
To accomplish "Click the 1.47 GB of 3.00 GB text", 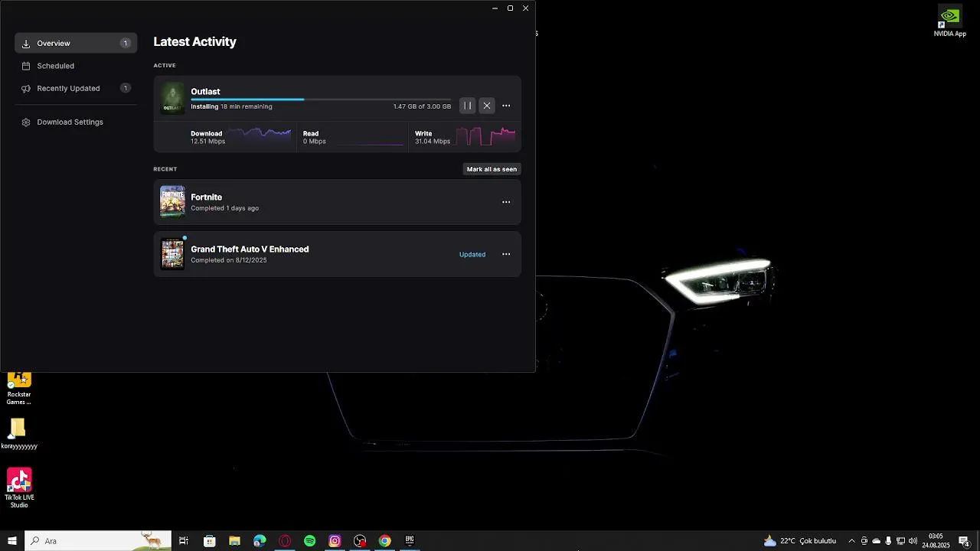I will coord(422,106).
